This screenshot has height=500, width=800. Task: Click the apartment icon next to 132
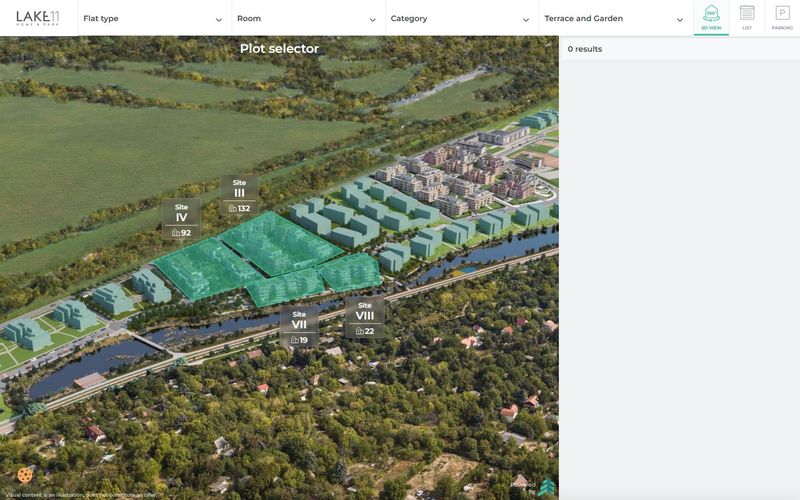233,208
